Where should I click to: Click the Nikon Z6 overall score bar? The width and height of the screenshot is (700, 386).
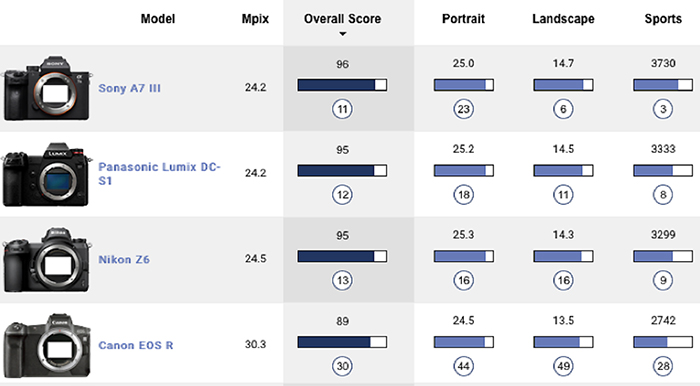[x=342, y=256]
